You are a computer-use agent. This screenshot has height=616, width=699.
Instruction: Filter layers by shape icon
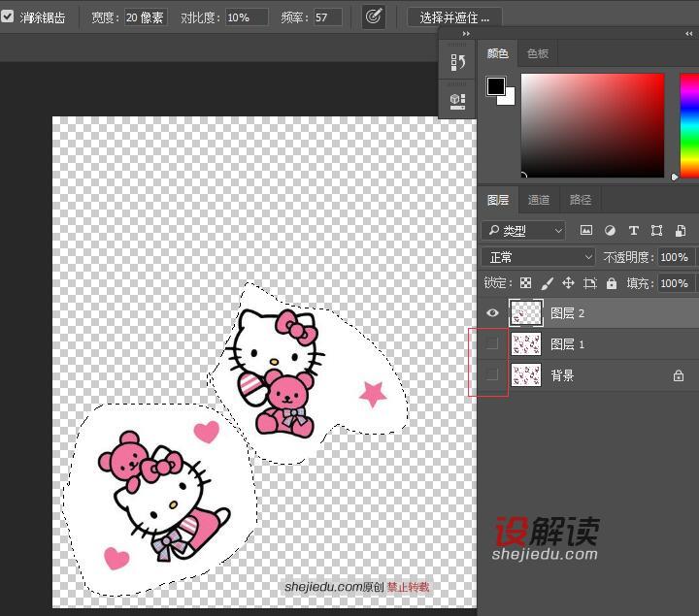(x=657, y=231)
